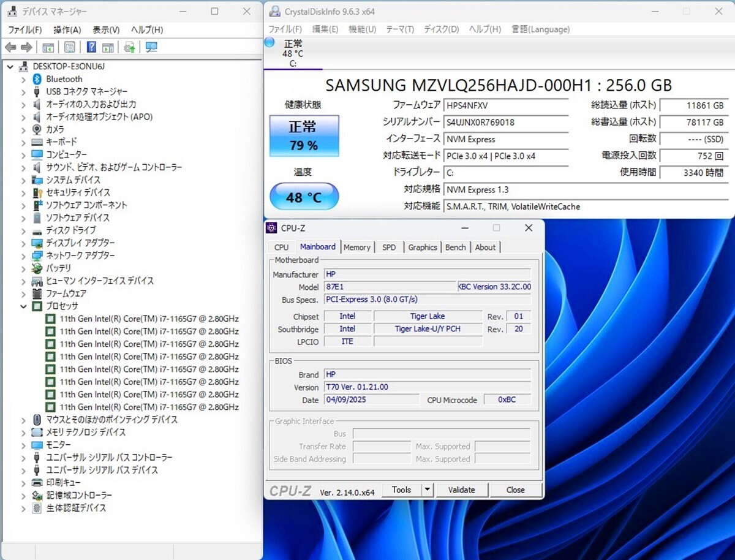This screenshot has width=735, height=560.
Task: Click the battery category icon
Action: tap(37, 268)
